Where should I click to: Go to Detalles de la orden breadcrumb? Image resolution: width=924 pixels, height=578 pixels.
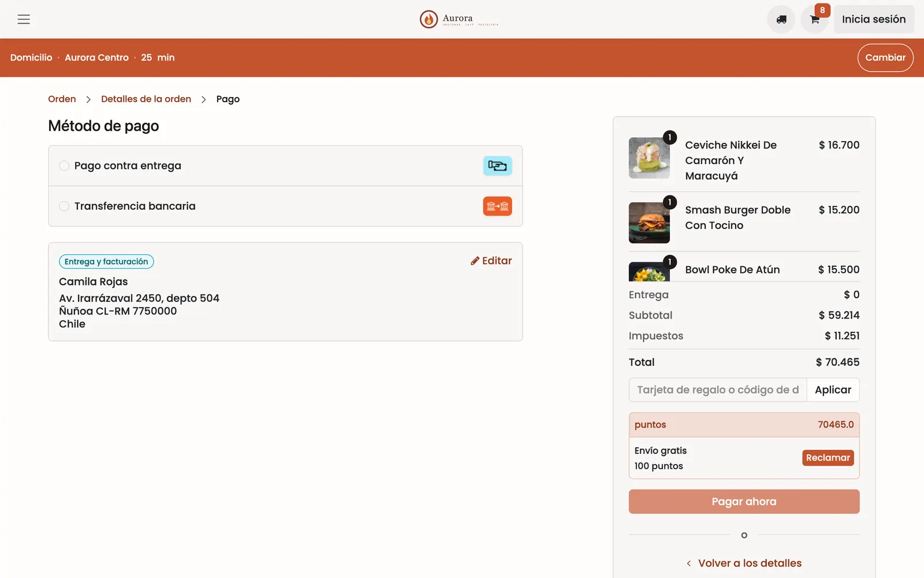coord(146,99)
